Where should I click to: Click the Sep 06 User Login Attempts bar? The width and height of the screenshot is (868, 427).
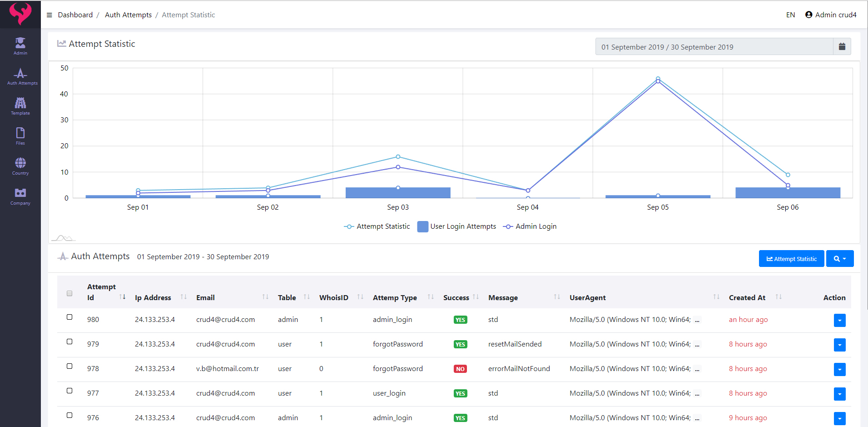[x=788, y=193]
